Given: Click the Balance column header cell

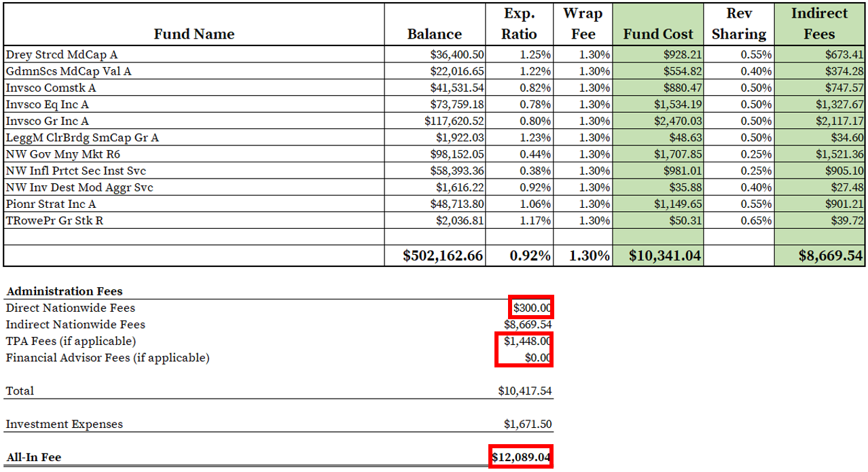Looking at the screenshot, I should (434, 34).
